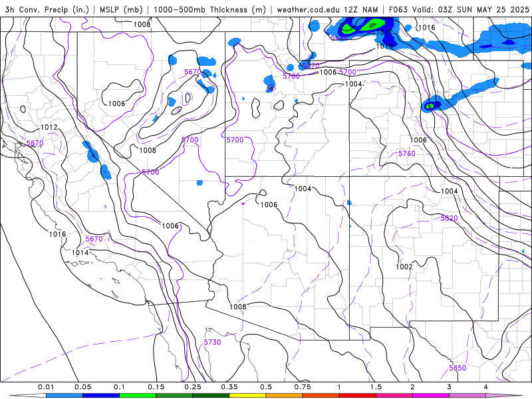532x399 pixels.
Task: Select the dark blue 0.05–0.1 legend swatch
Action: point(101,396)
